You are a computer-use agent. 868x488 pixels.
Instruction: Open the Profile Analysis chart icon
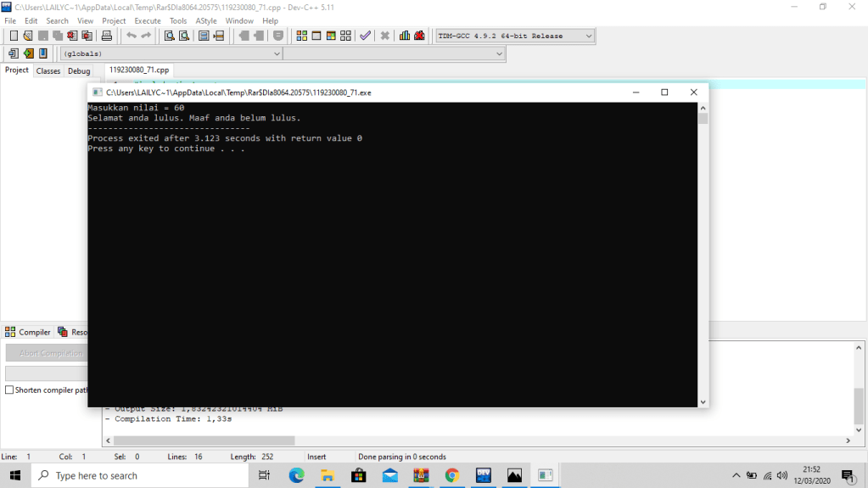pyautogui.click(x=405, y=36)
